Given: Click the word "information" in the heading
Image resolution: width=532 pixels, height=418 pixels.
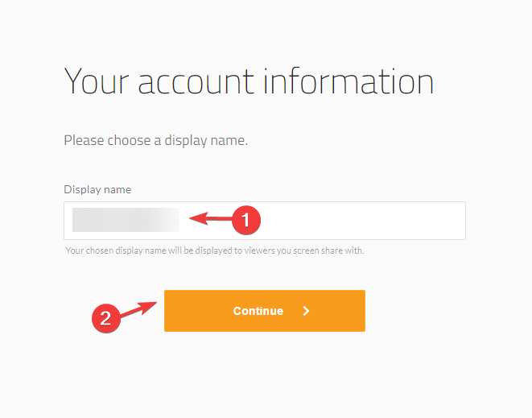Looking at the screenshot, I should (348, 81).
